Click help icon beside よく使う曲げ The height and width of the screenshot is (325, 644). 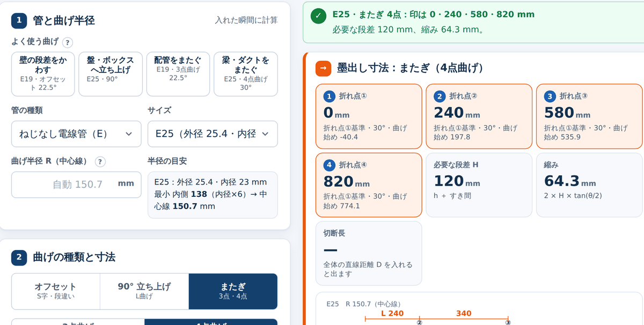(68, 42)
